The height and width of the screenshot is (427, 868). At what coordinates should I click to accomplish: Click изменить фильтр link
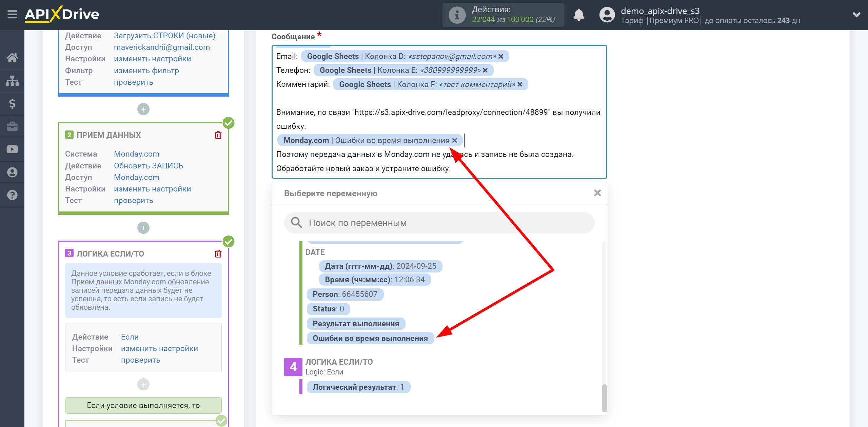(x=146, y=70)
